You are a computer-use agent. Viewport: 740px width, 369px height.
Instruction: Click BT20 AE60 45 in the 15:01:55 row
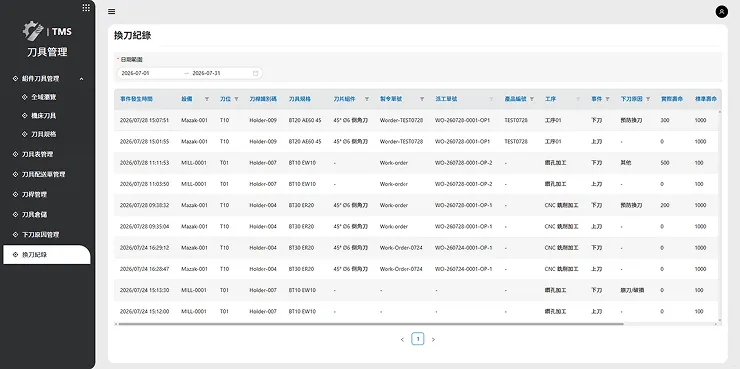pos(305,142)
